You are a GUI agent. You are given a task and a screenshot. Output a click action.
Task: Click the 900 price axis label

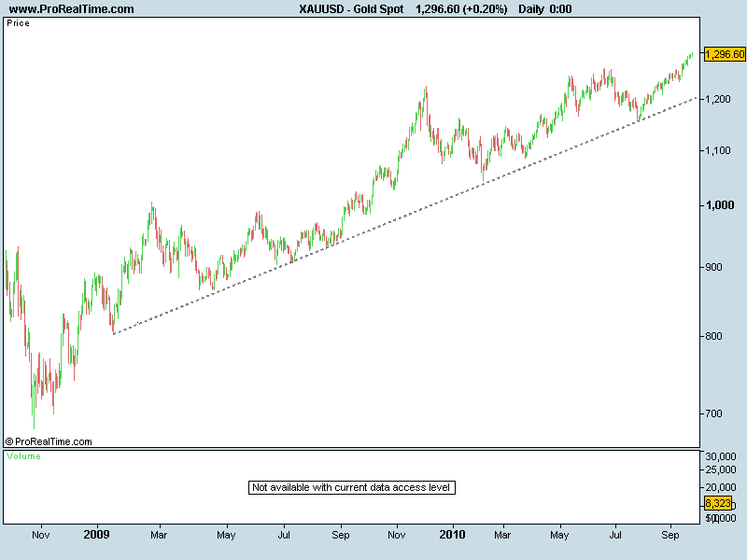(713, 267)
